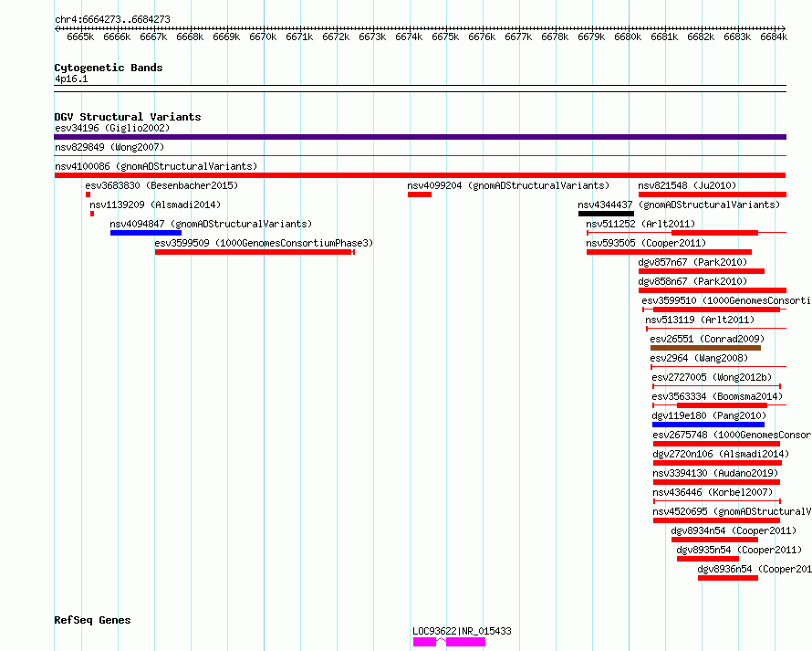This screenshot has height=651, width=812.
Task: Click the 6665k ruler position
Action: (80, 37)
